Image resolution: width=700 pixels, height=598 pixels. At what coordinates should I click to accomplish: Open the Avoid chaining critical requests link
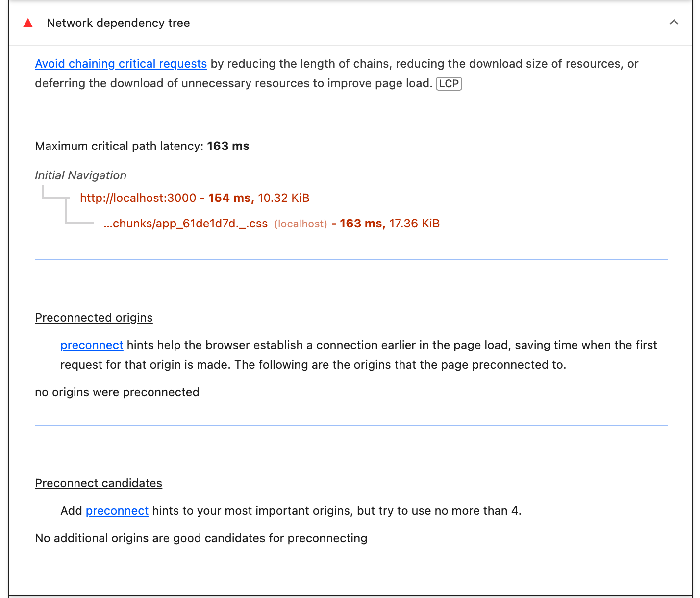click(121, 64)
